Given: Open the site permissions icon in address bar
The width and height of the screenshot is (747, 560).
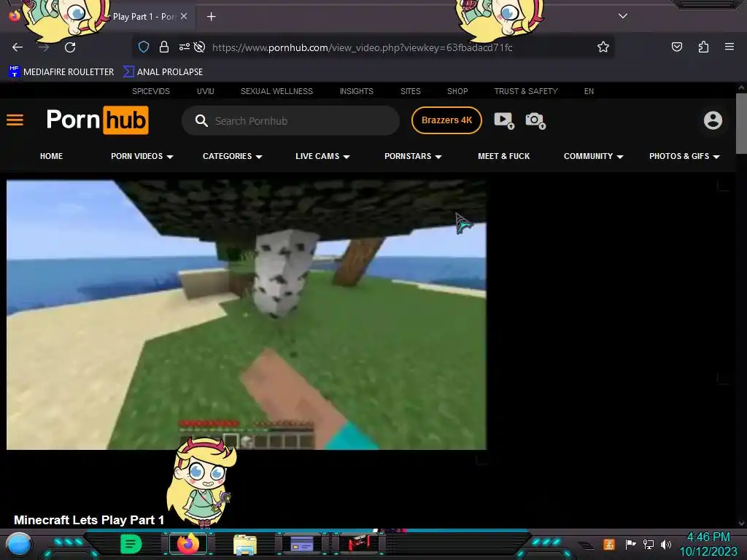Looking at the screenshot, I should pyautogui.click(x=185, y=47).
